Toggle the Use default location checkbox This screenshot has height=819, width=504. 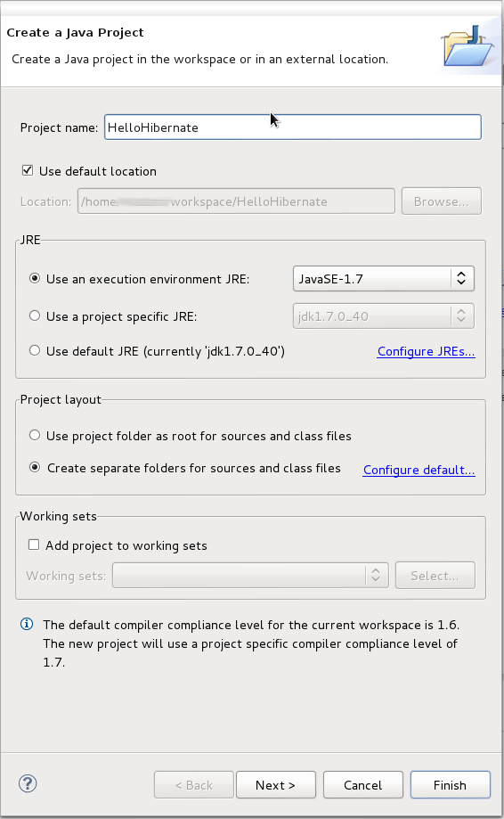28,170
